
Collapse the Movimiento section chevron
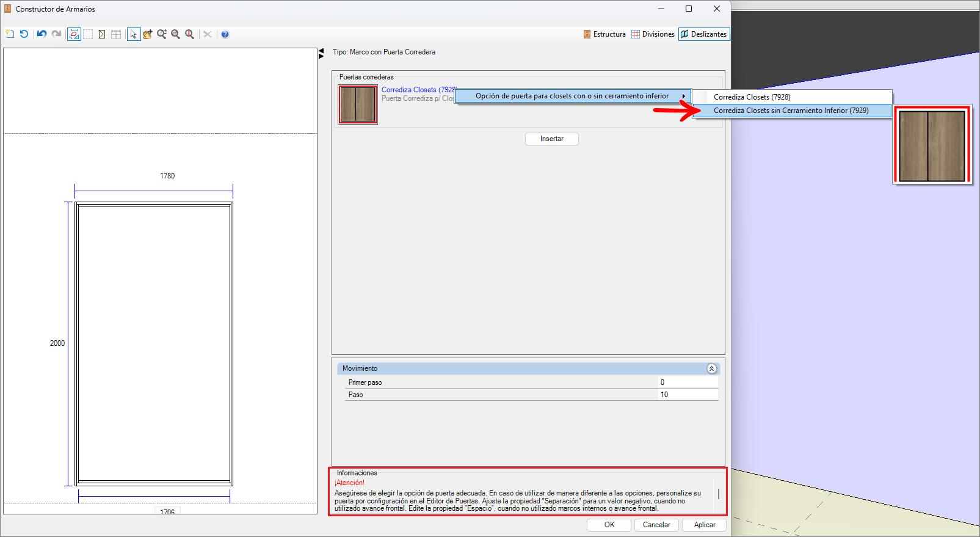[x=711, y=368]
